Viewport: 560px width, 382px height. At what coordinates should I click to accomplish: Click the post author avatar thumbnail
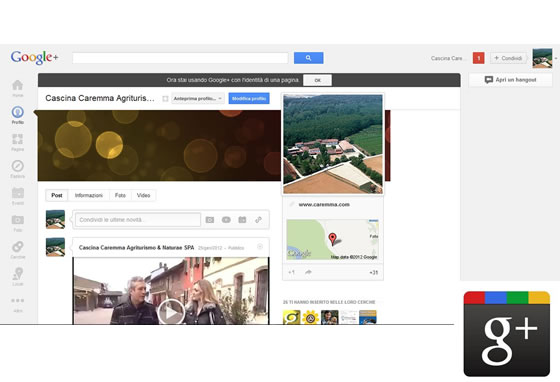click(55, 247)
